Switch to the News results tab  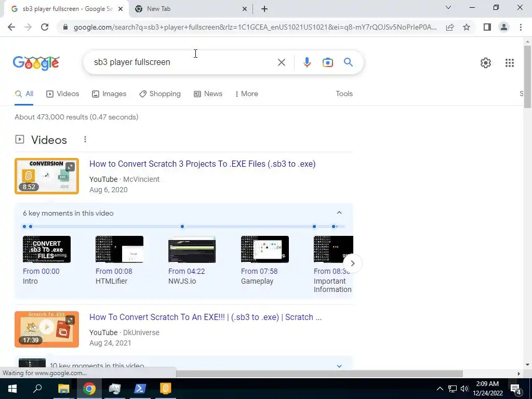point(208,94)
